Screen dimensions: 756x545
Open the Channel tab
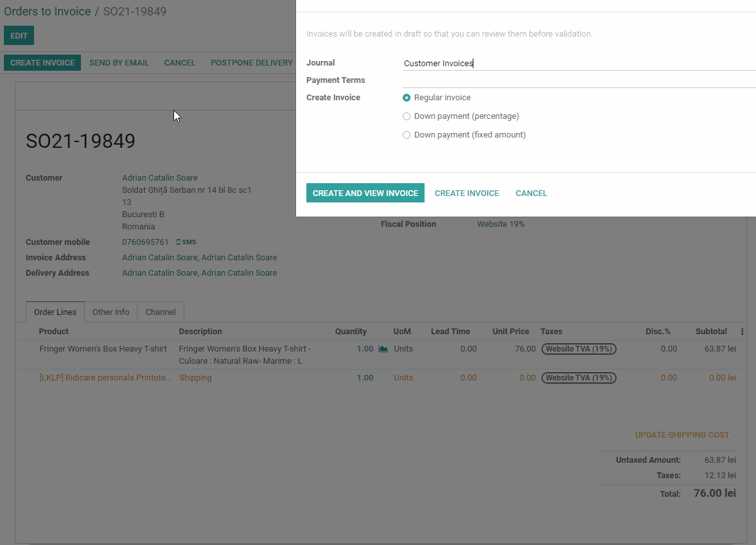161,312
